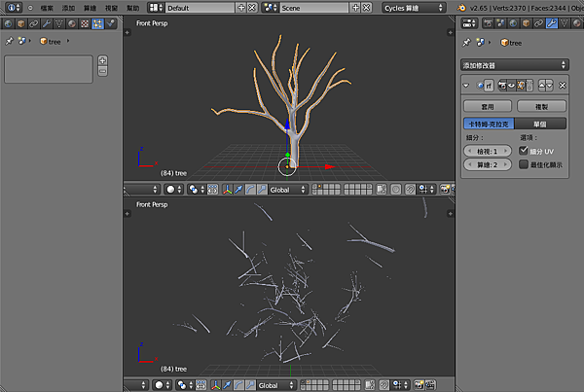Screen dimensions: 584x392
Task: Remove particle system slot with the minus button
Action: (102, 71)
